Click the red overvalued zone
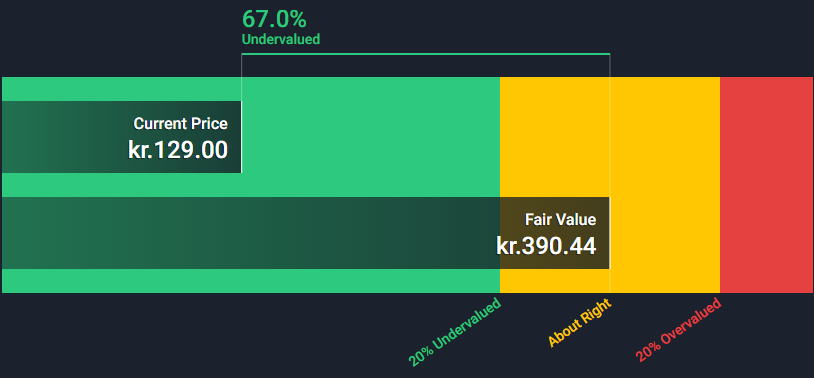Image resolution: width=814 pixels, height=378 pixels. point(766,185)
